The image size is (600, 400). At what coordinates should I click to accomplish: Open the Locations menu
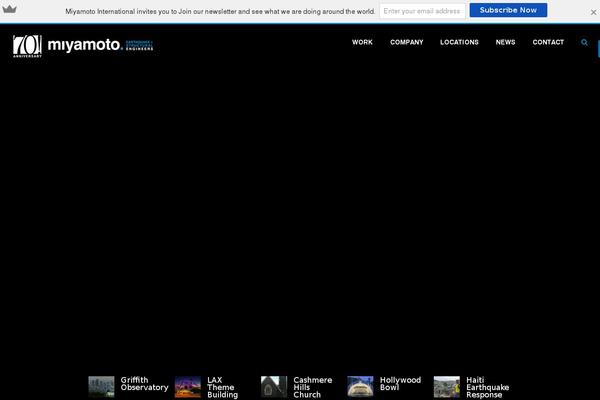459,42
